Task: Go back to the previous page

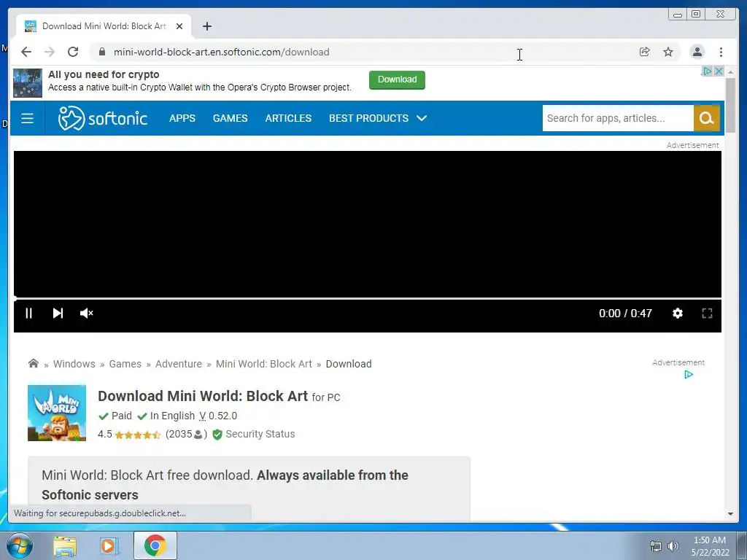Action: point(26,52)
